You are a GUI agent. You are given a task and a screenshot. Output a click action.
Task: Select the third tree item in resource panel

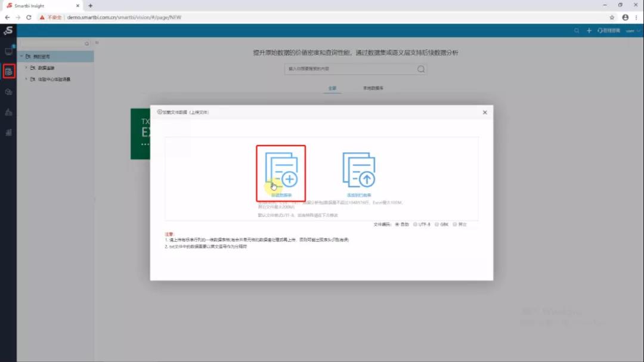54,79
